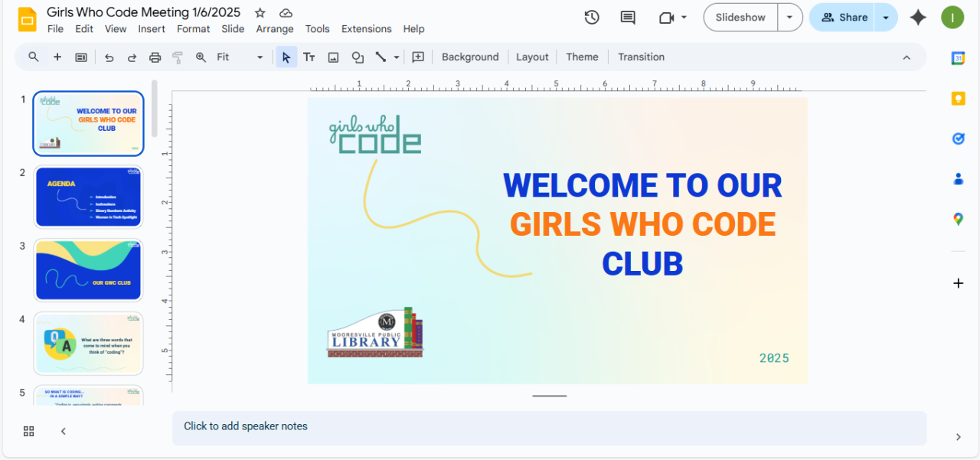980x460 pixels.
Task: Collapse the filmstrip panel arrow
Action: click(64, 431)
